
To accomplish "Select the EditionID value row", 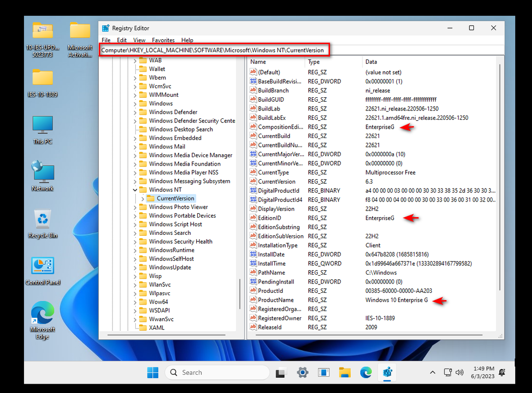I will tap(373, 218).
